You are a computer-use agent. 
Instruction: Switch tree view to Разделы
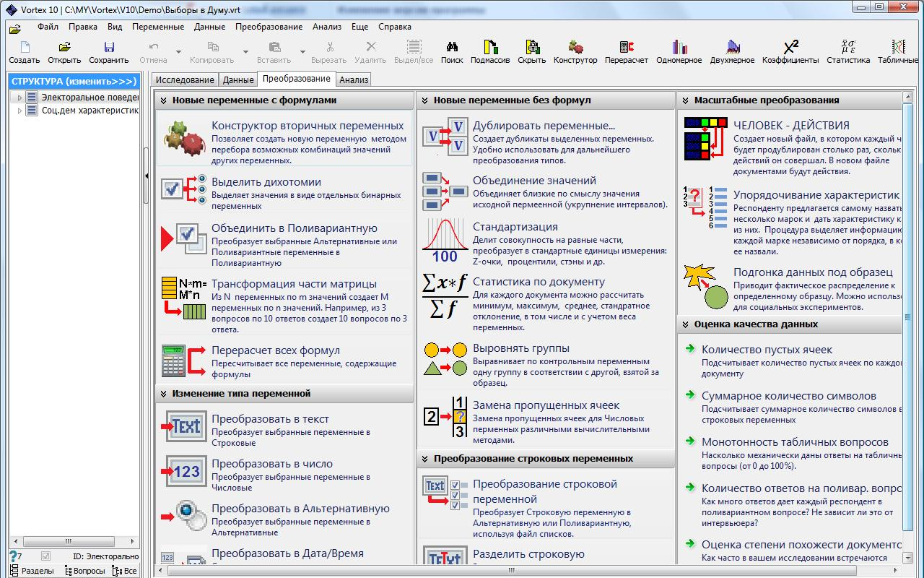tap(31, 571)
